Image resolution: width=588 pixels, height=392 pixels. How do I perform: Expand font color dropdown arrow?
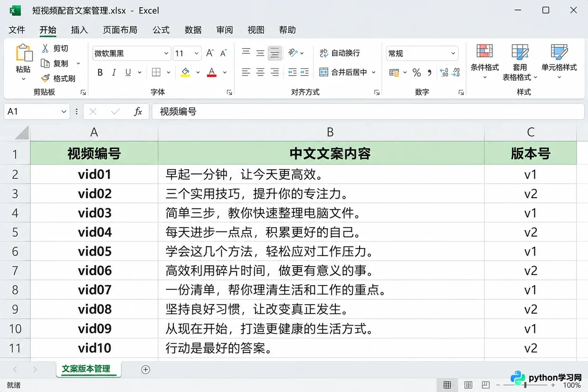[x=225, y=73]
